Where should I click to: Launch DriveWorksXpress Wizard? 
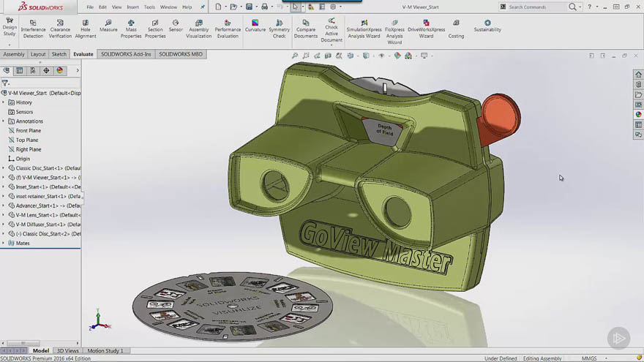coord(427,29)
